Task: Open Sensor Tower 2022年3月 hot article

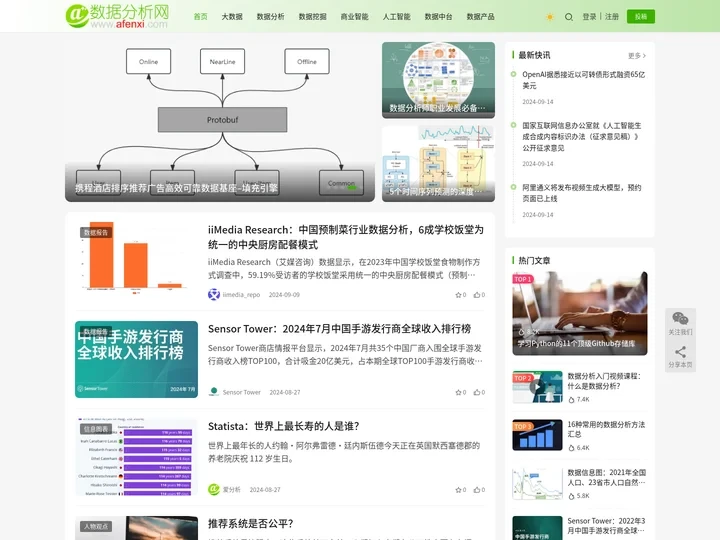Action: [x=606, y=525]
